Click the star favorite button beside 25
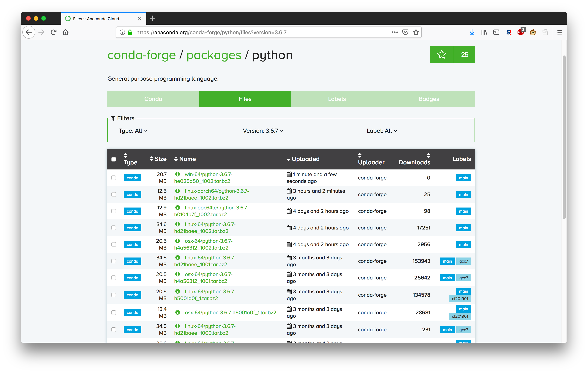The width and height of the screenshot is (588, 373). click(442, 55)
